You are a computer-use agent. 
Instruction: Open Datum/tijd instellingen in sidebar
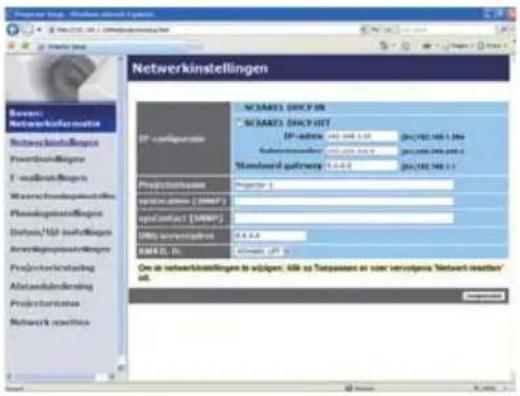click(61, 232)
